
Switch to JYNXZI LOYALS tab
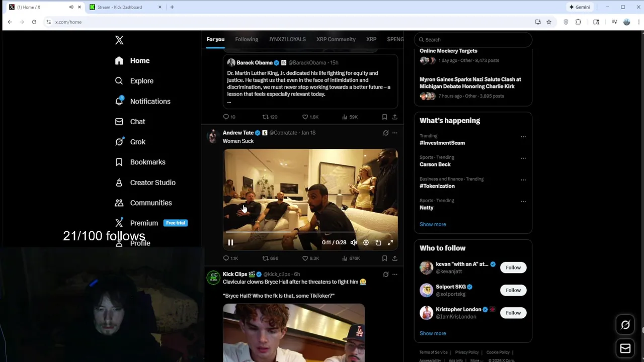287,39
